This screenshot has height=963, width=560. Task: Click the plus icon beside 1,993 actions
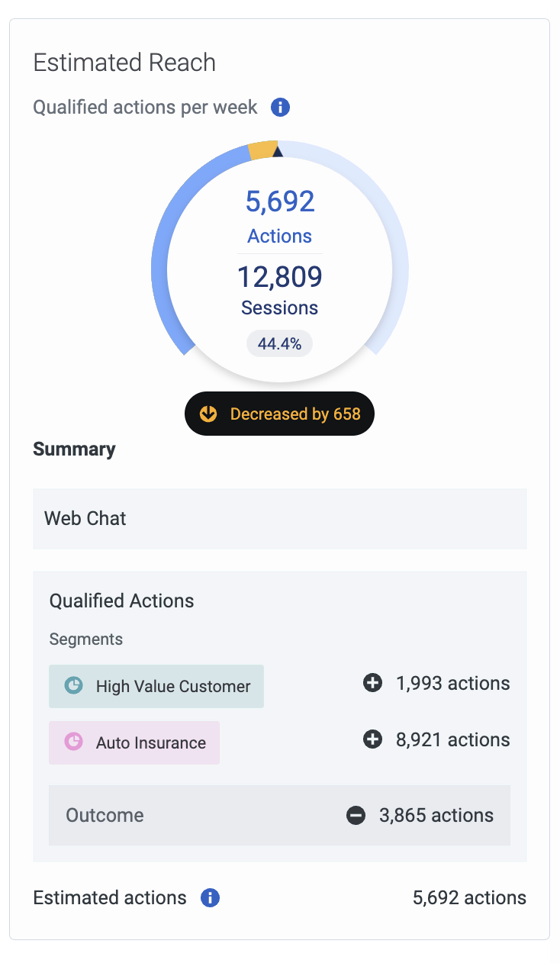coord(372,683)
